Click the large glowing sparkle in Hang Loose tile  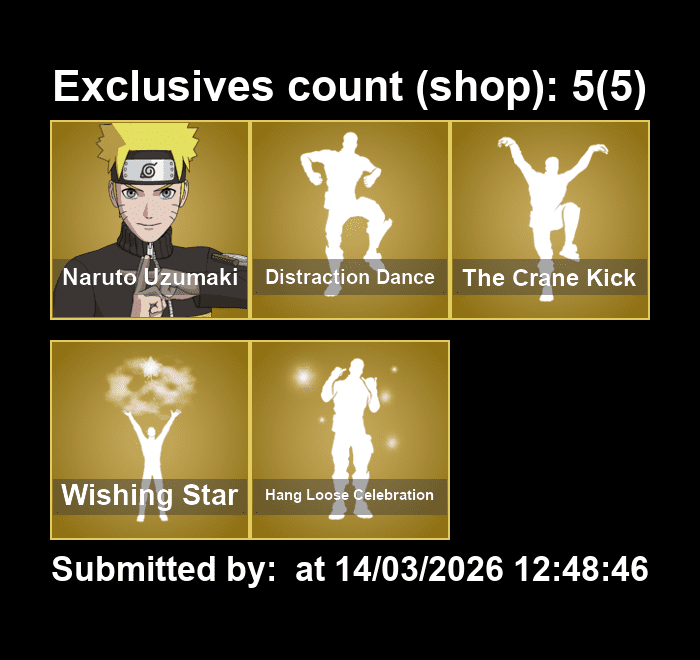(x=304, y=377)
